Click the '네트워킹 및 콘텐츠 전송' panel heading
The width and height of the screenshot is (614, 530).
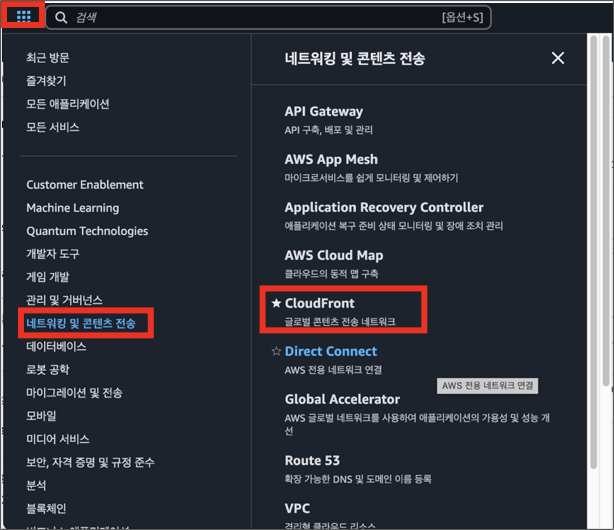pyautogui.click(x=354, y=58)
